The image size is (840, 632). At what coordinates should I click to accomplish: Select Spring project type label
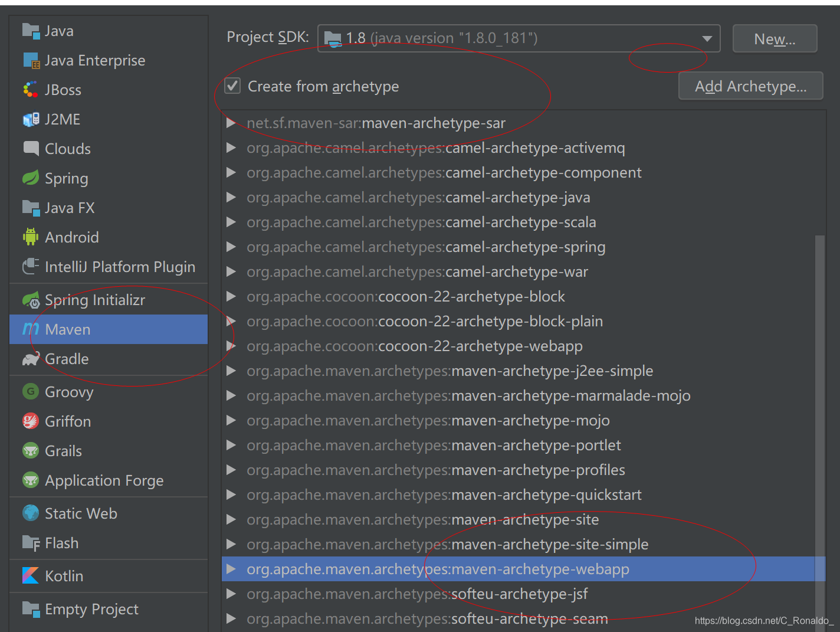click(67, 179)
